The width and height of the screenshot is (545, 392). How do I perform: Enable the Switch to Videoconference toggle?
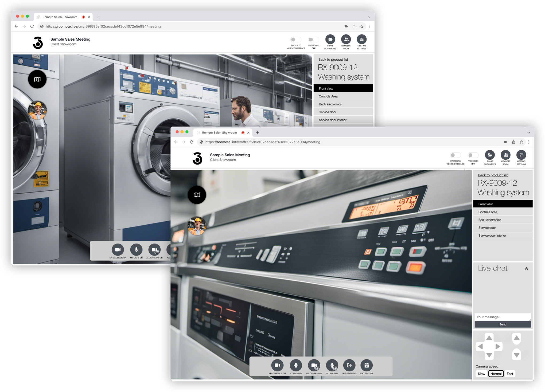point(455,155)
